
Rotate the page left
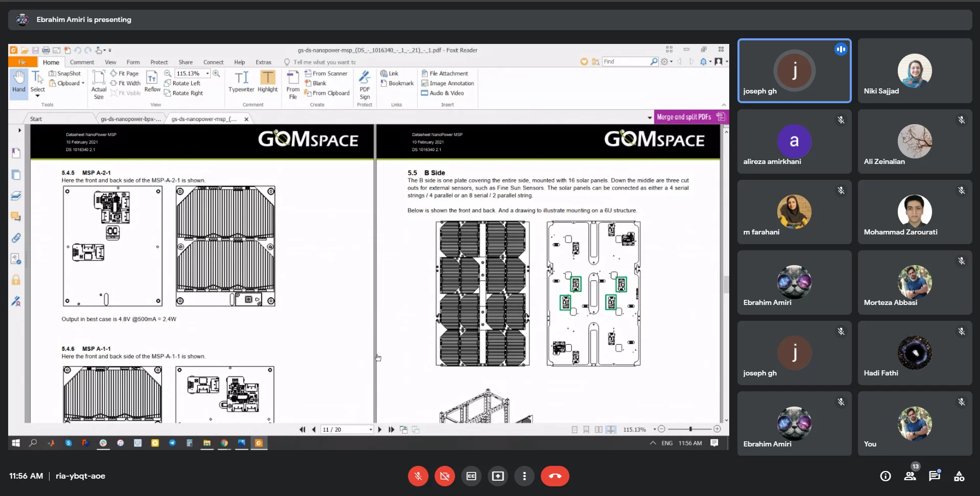(182, 83)
